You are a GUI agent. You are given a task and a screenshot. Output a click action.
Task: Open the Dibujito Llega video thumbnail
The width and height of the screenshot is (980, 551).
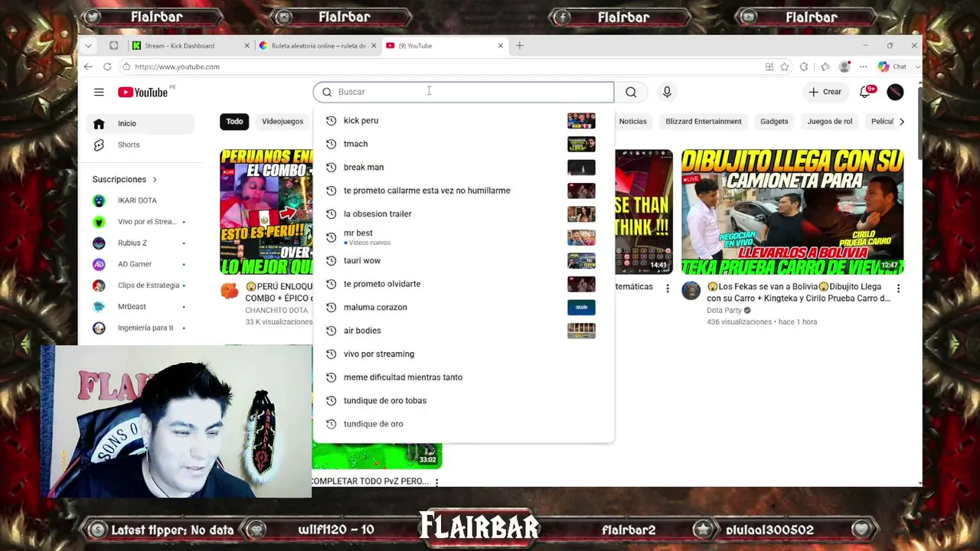pos(792,212)
